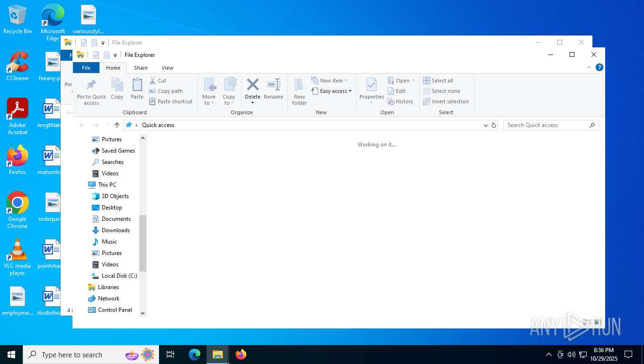Expand the New item dropdown
Image resolution: width=644 pixels, height=364 pixels.
tap(330, 81)
